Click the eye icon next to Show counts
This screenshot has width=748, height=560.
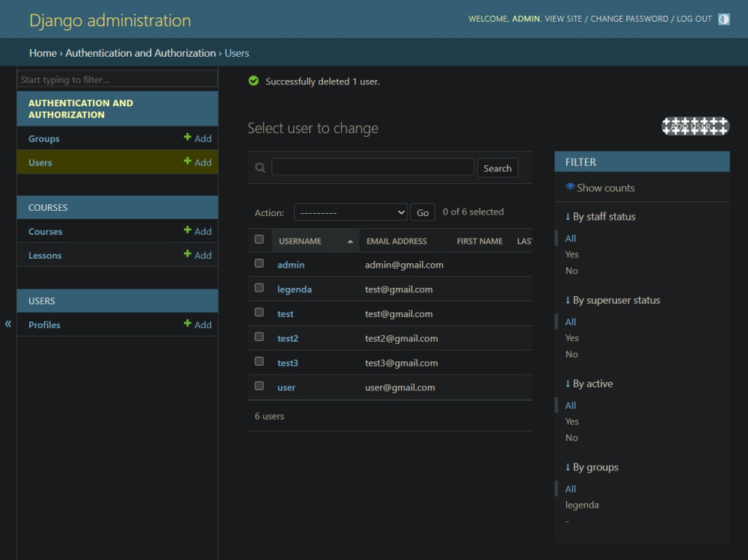coord(570,186)
